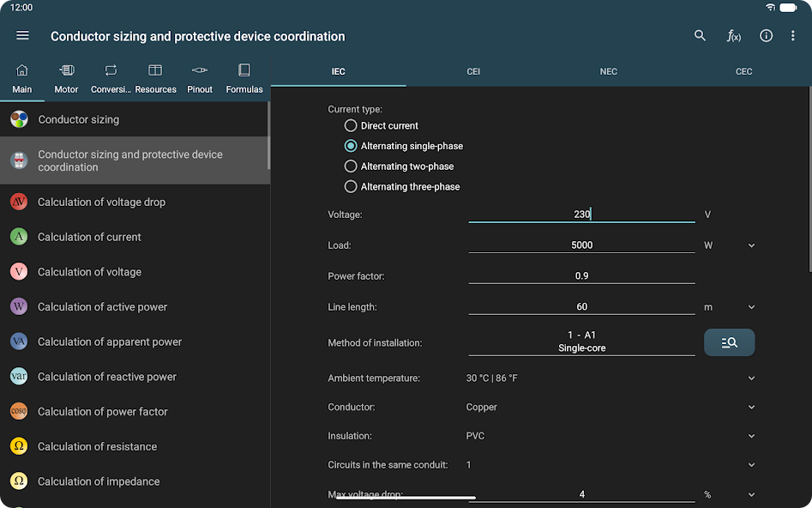Viewport: 812px width, 508px height.
Task: Open the Resources tab
Action: click(x=155, y=79)
